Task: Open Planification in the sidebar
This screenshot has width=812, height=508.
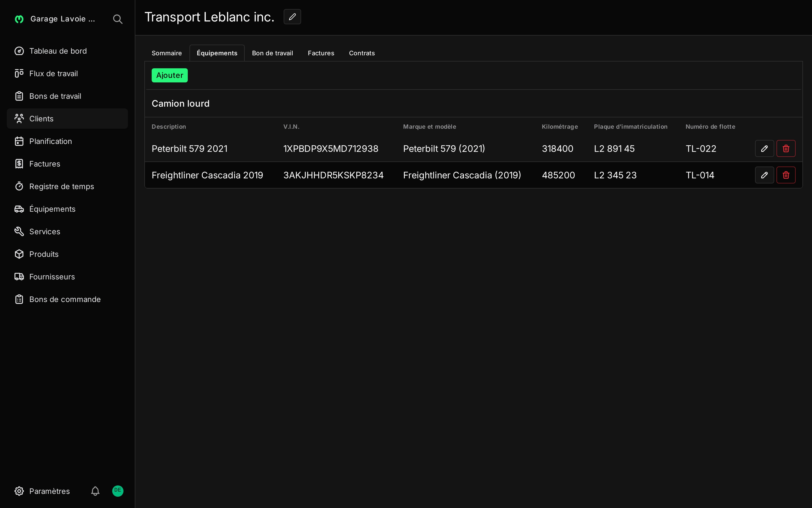Action: (67, 141)
